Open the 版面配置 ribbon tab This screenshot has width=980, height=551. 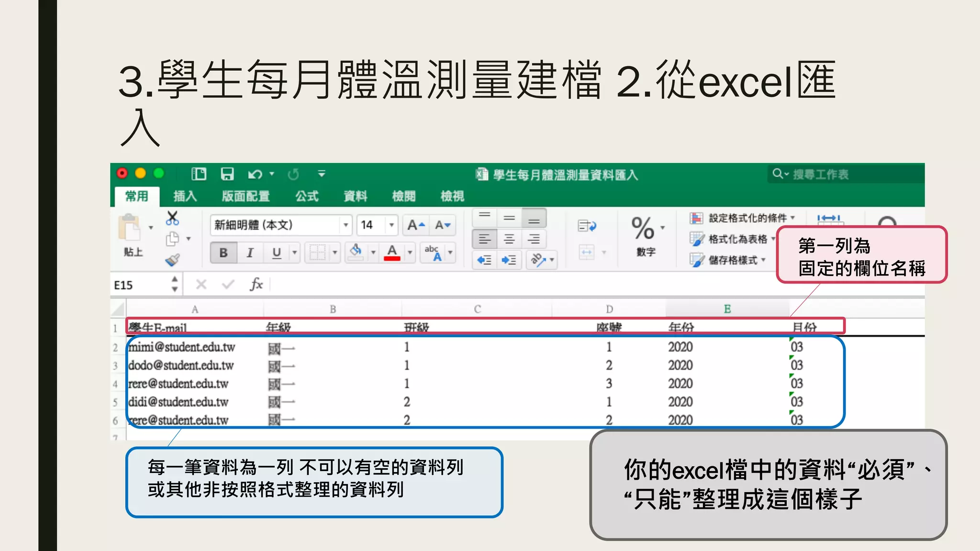246,196
